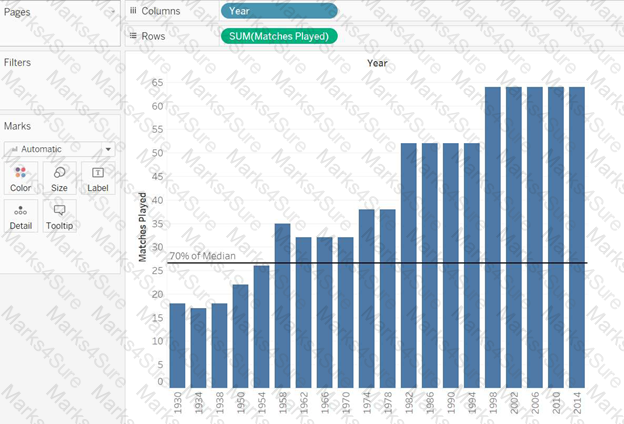
Task: Open the Size marks card
Action: click(x=59, y=178)
